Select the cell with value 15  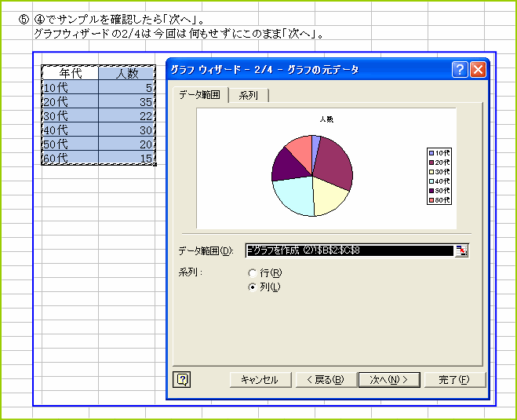click(x=127, y=158)
